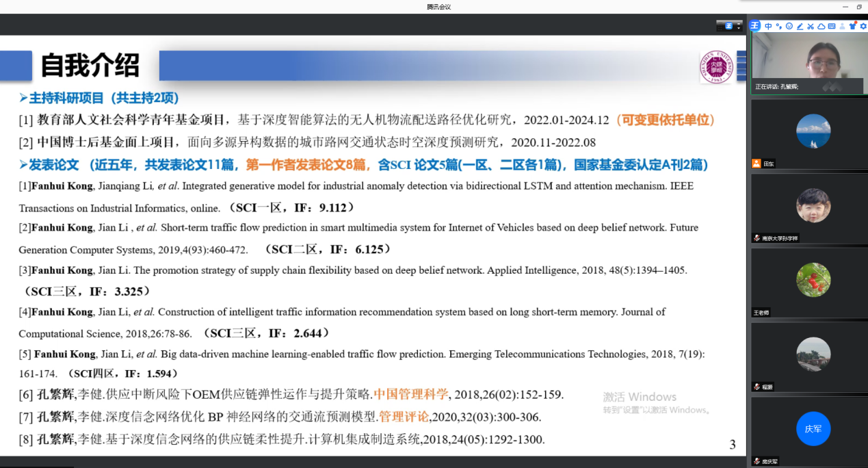Viewport: 868px width, 468px height.
Task: Open the cloud icon in IME toolbar
Action: [x=821, y=26]
